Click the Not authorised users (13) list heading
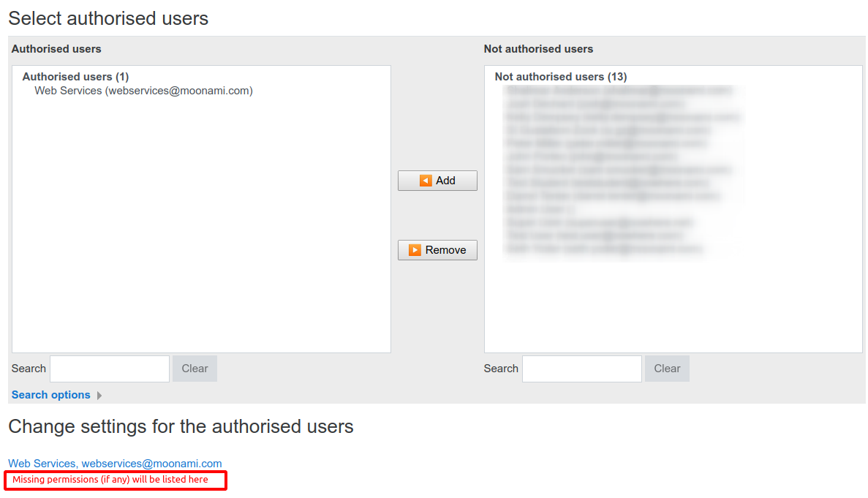 click(x=560, y=76)
